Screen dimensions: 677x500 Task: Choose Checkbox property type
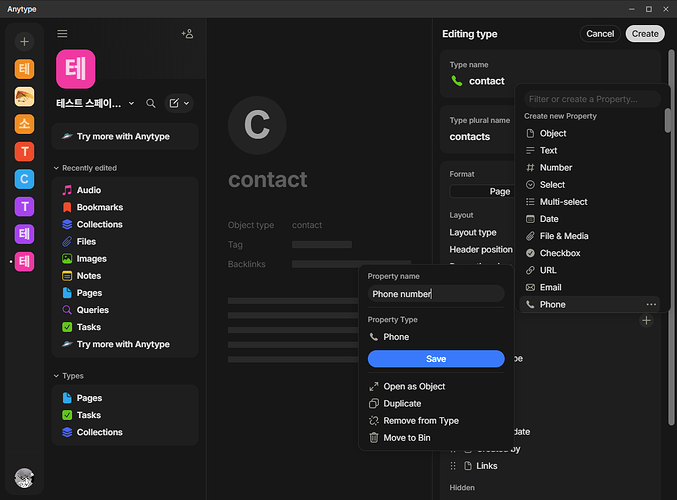(x=589, y=253)
